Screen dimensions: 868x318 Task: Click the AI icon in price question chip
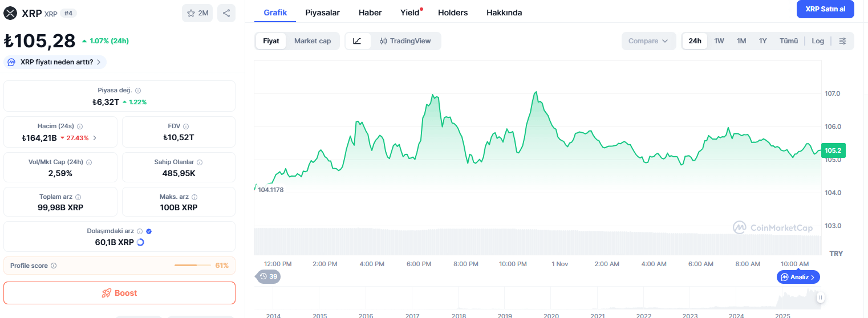pos(11,62)
